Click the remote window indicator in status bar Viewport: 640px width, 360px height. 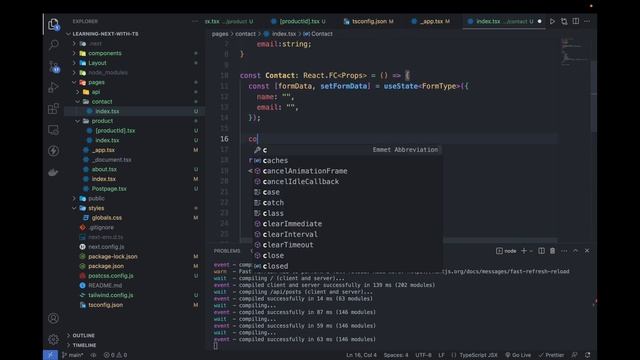[50, 355]
